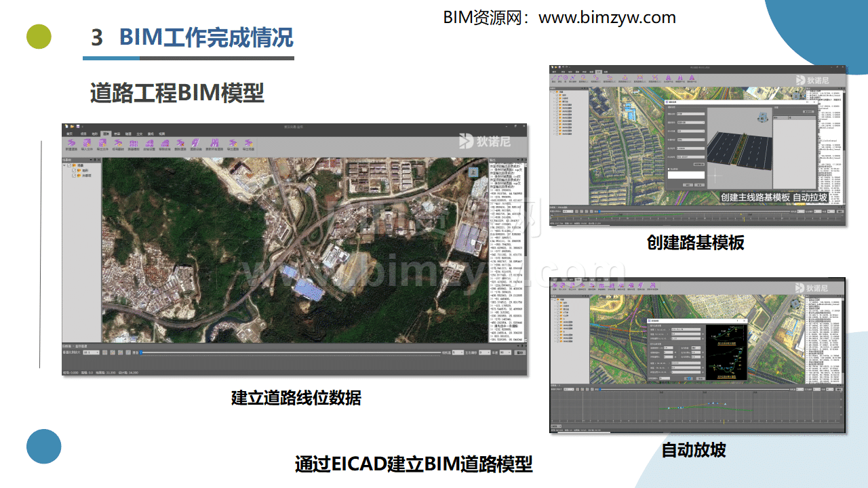Select highlighted 道路 tab in road-alignment window
868x488 pixels.
106,134
